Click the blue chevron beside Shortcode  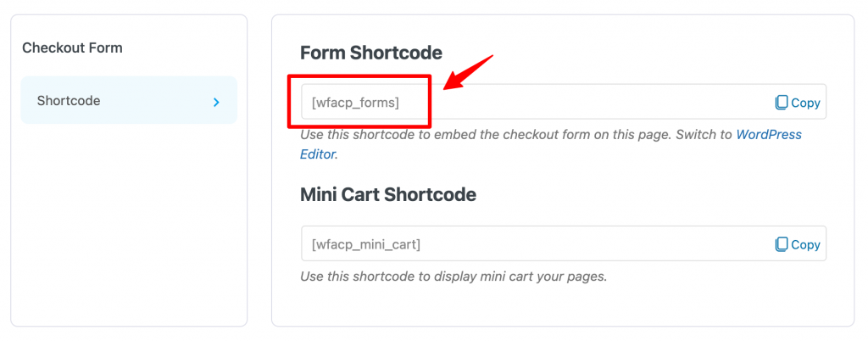click(x=217, y=102)
